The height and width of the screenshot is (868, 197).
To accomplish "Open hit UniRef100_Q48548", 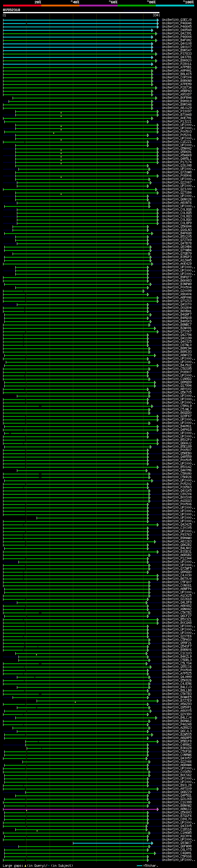I will 177,30.
